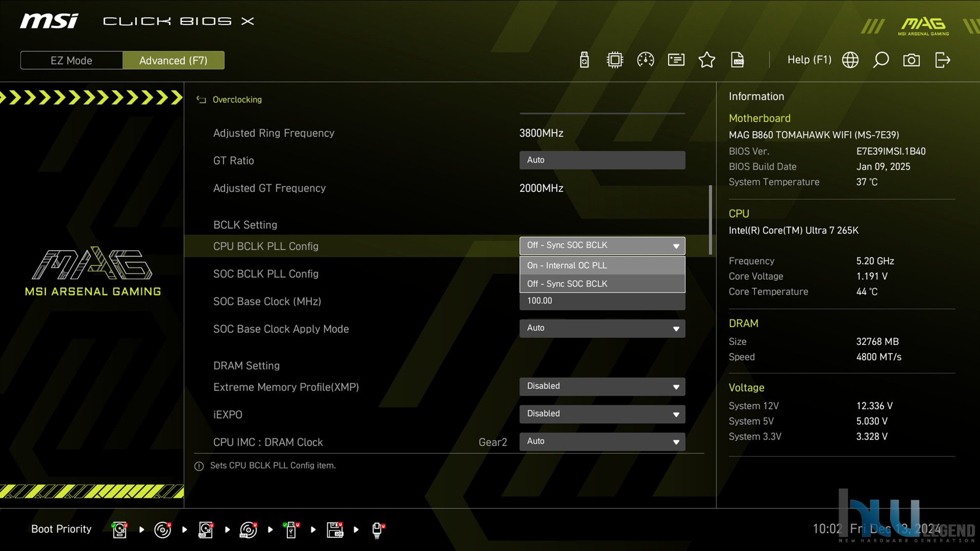Click the DRAM Setting section heading
980x551 pixels.
pos(246,366)
